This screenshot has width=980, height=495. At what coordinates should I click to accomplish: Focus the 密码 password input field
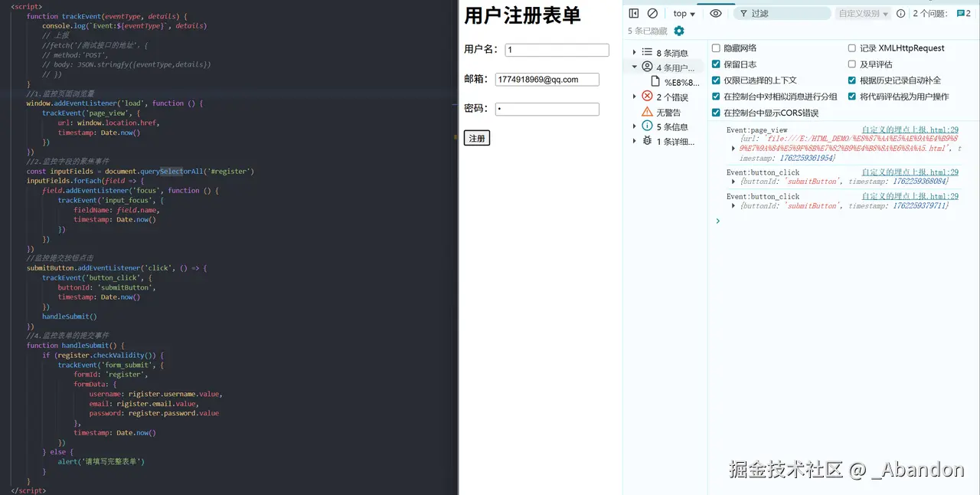coord(547,110)
